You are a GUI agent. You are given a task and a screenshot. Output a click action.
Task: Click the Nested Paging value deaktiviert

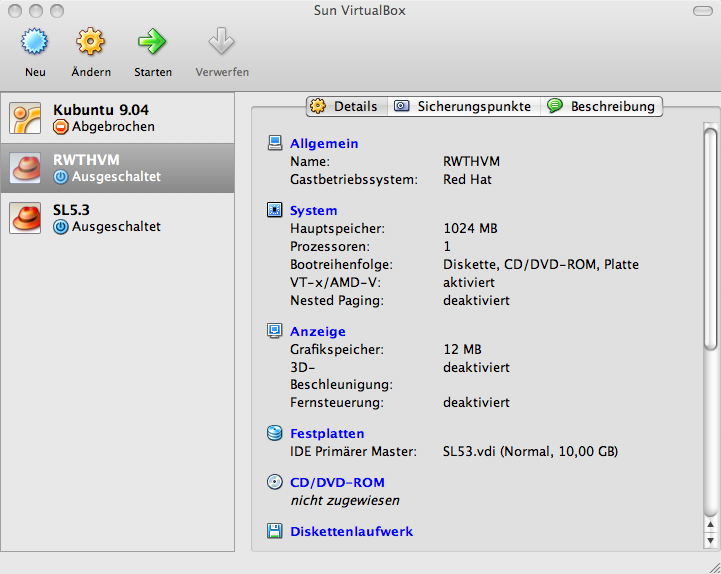click(x=476, y=300)
